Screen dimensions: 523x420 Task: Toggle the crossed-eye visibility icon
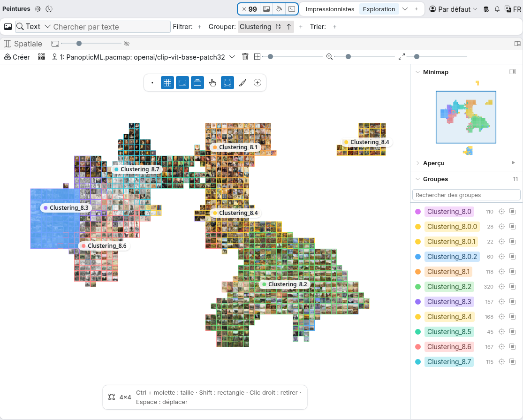[127, 44]
